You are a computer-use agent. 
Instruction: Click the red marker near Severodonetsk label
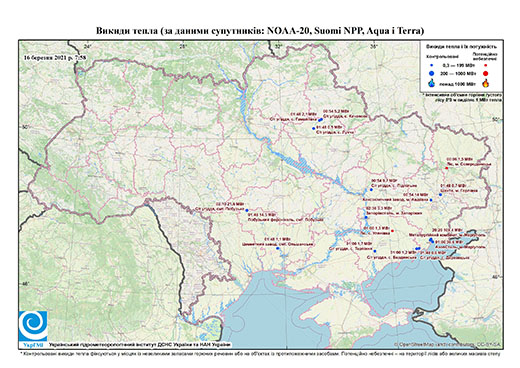[x=446, y=168]
